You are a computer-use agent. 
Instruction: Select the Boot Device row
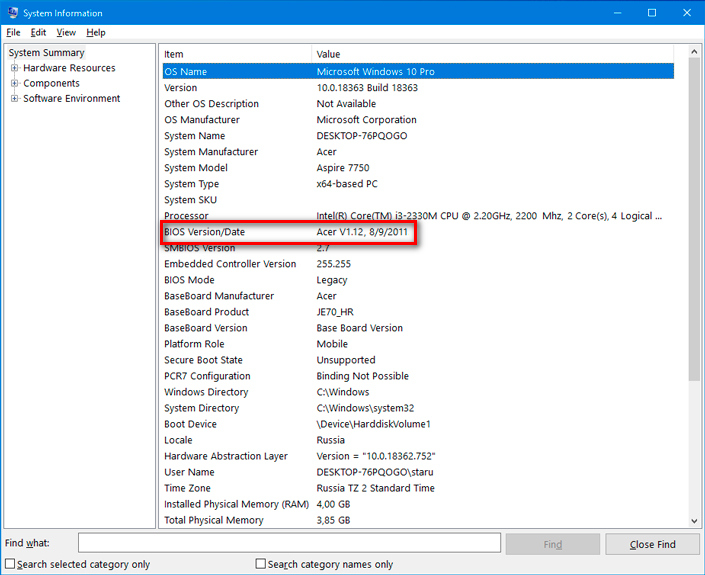coord(418,424)
